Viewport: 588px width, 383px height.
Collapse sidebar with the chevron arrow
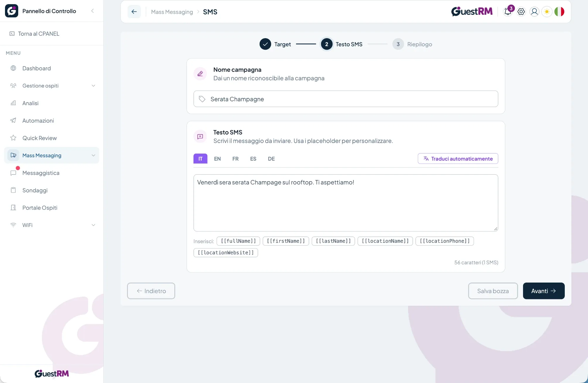(92, 11)
